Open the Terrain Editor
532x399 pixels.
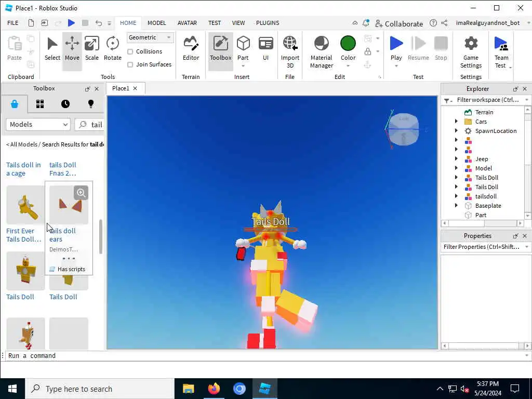click(x=191, y=49)
